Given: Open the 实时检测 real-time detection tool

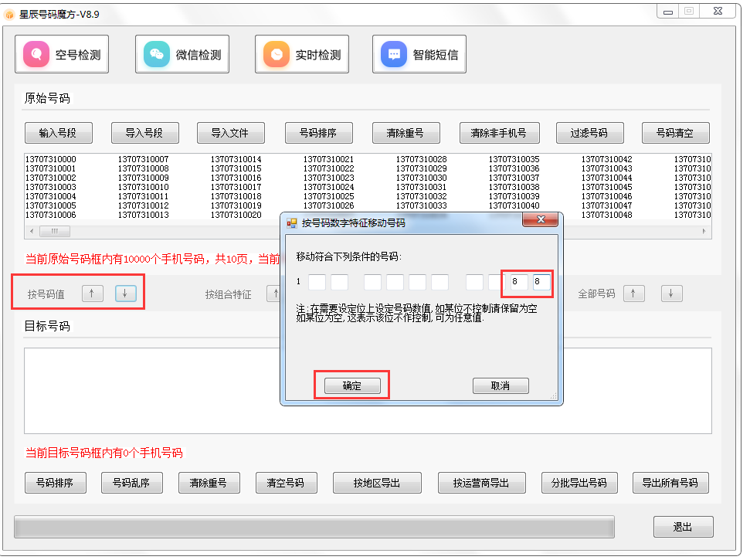Looking at the screenshot, I should pyautogui.click(x=301, y=53).
